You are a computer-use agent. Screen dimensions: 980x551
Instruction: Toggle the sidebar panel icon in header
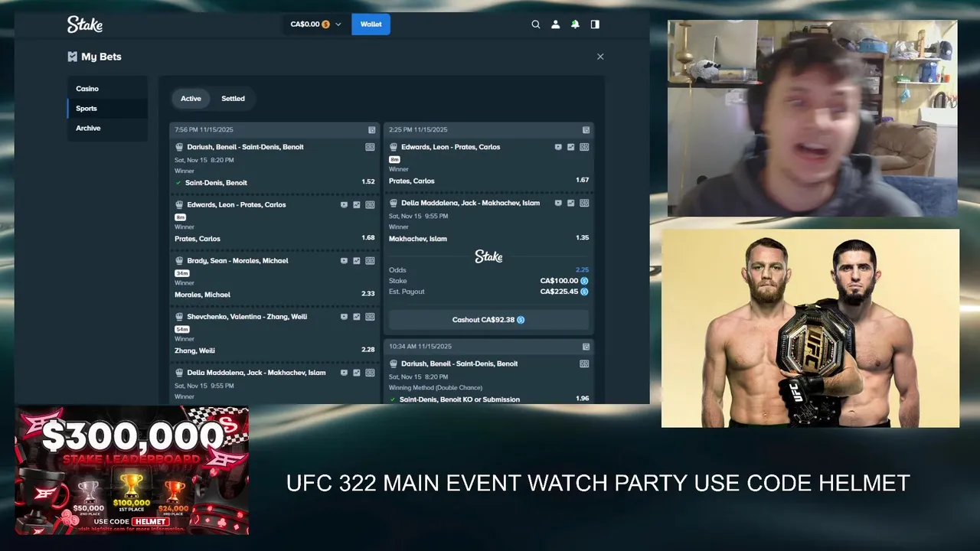595,24
